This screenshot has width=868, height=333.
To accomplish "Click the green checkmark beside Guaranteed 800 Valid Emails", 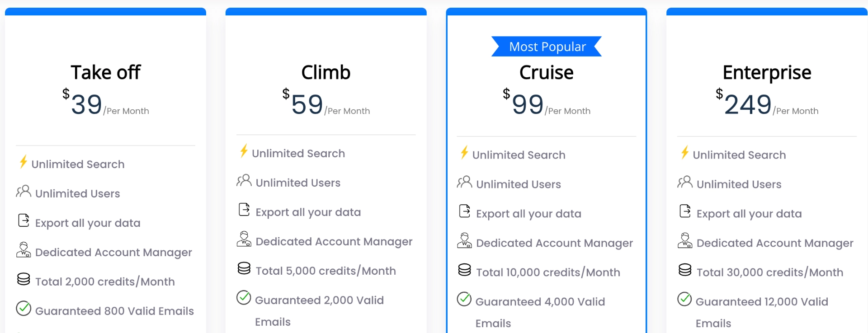I will (x=24, y=309).
